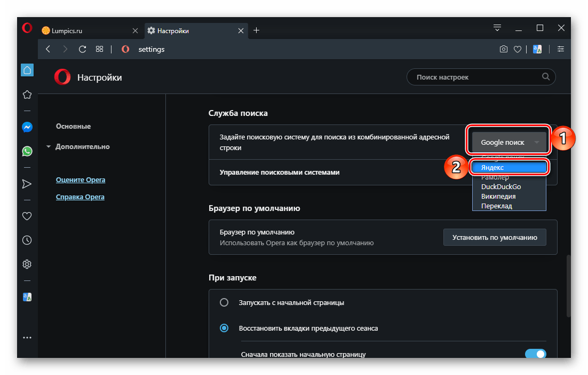
Task: Open bookmarks star in sidebar
Action: click(x=27, y=95)
